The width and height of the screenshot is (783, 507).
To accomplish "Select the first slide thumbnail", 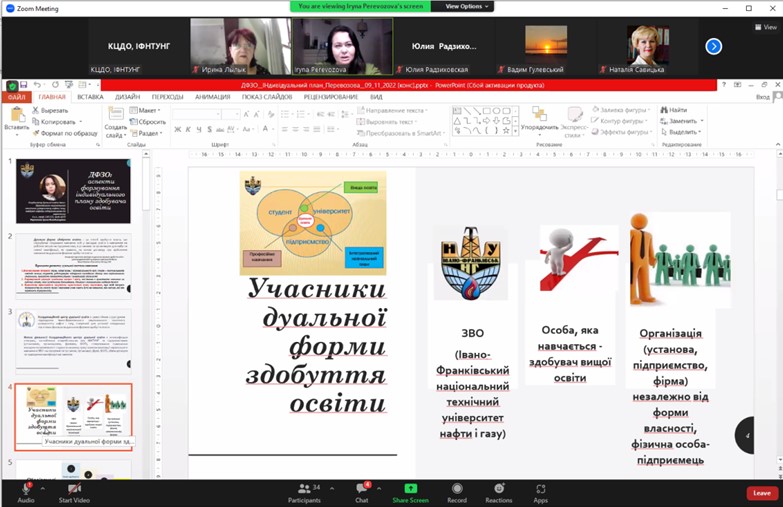I will [x=72, y=191].
